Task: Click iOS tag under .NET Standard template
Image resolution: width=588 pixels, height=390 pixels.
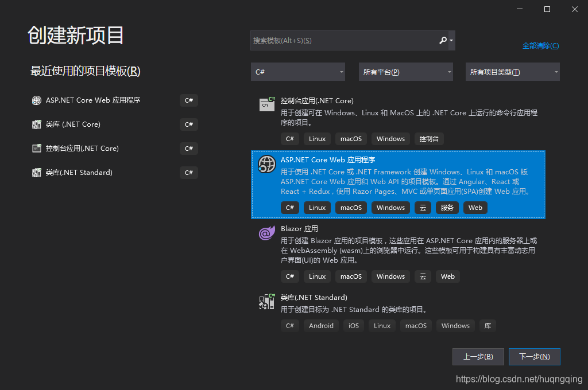Action: [354, 326]
